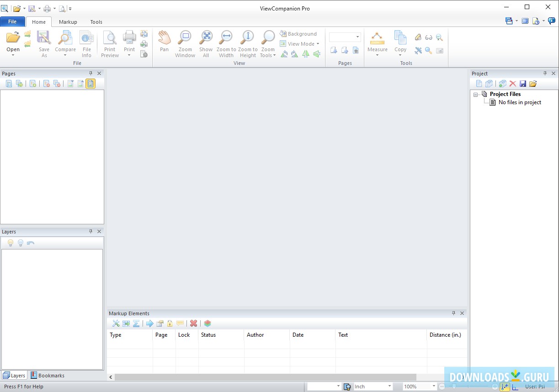Screen dimensions: 559x392
Task: Toggle the highlighted thumbnail view button in Pages panel
Action: [x=91, y=84]
